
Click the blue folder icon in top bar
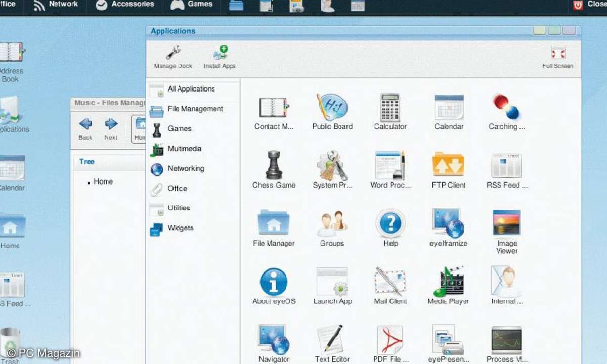[236, 6]
